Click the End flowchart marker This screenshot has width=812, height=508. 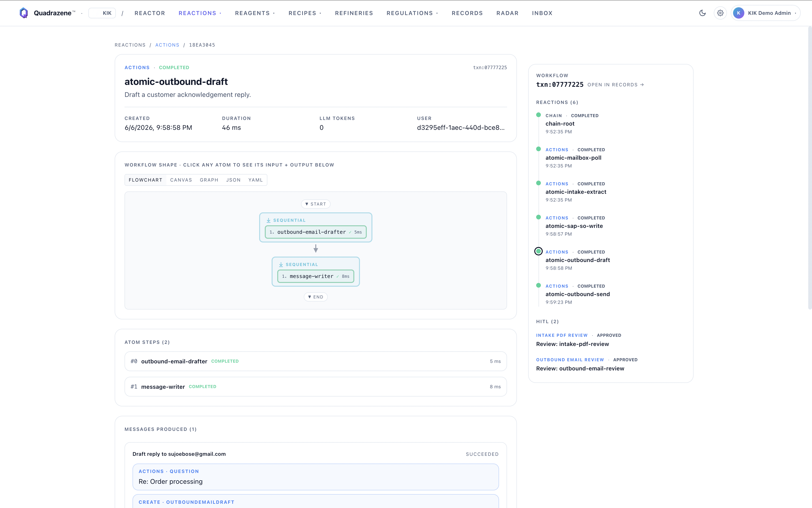pos(315,297)
